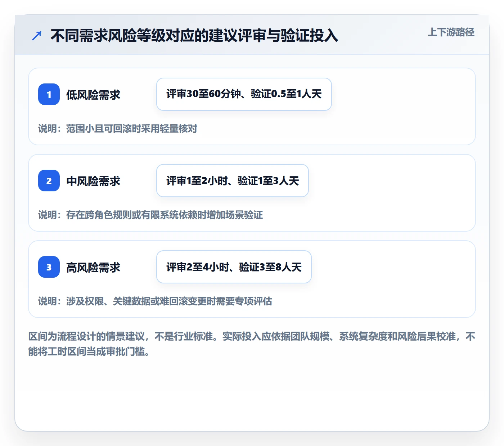Click the 高风险需求 heading
Viewport: 504px width, 446px height.
pyautogui.click(x=93, y=268)
